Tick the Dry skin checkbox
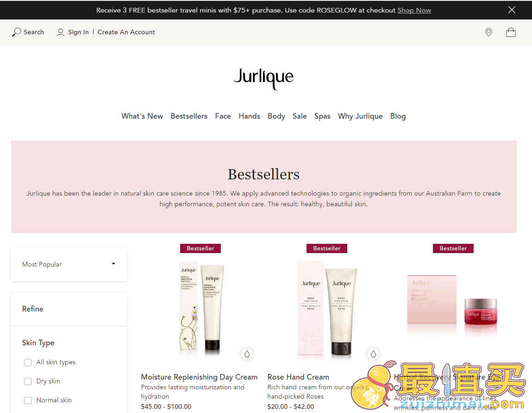 pyautogui.click(x=28, y=381)
